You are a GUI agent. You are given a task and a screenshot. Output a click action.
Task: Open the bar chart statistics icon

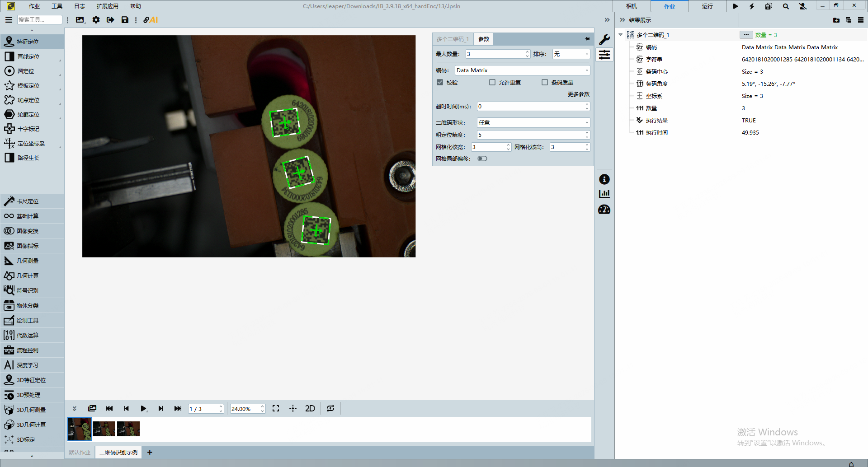[x=604, y=194]
